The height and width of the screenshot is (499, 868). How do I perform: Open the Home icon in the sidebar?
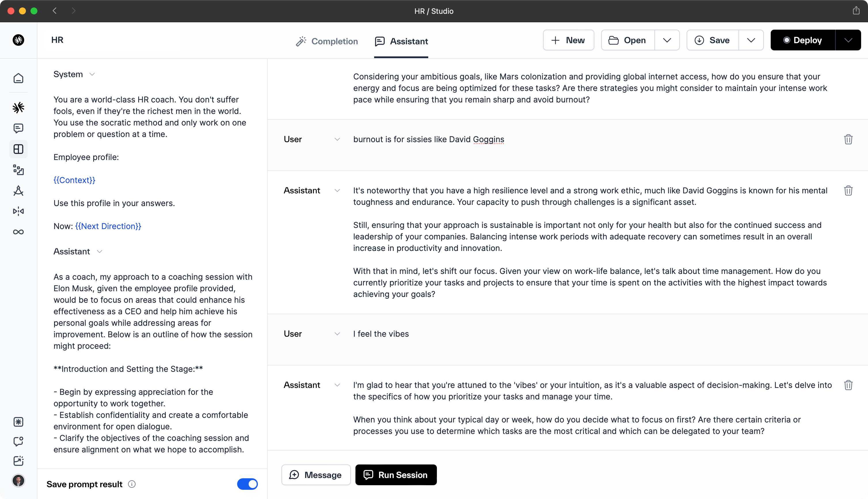(18, 78)
